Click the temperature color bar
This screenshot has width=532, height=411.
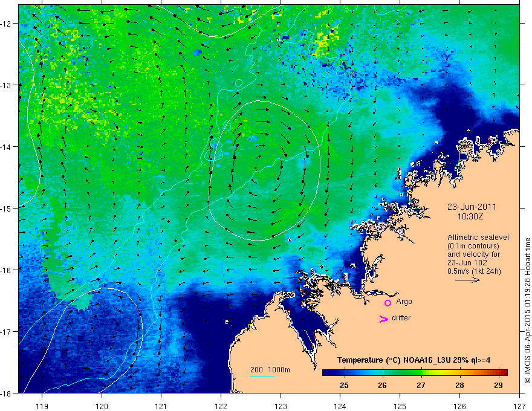click(415, 373)
